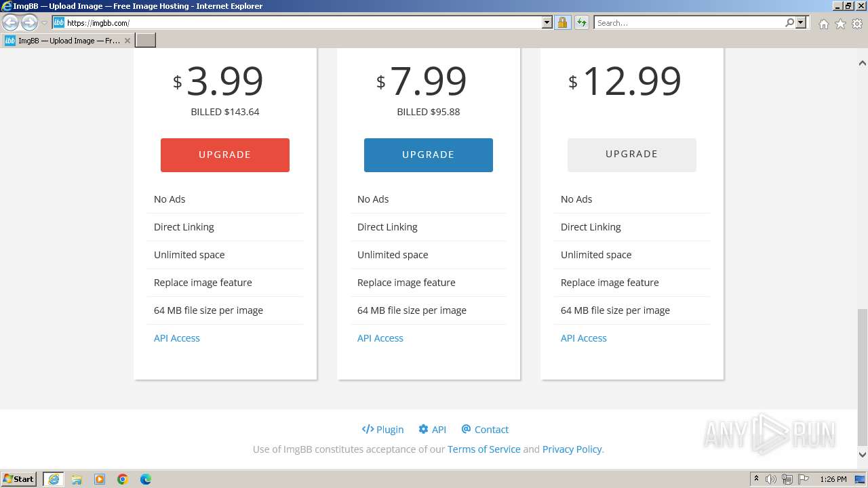Image resolution: width=868 pixels, height=488 pixels.
Task: Show hidden system tray icons
Action: click(x=756, y=479)
